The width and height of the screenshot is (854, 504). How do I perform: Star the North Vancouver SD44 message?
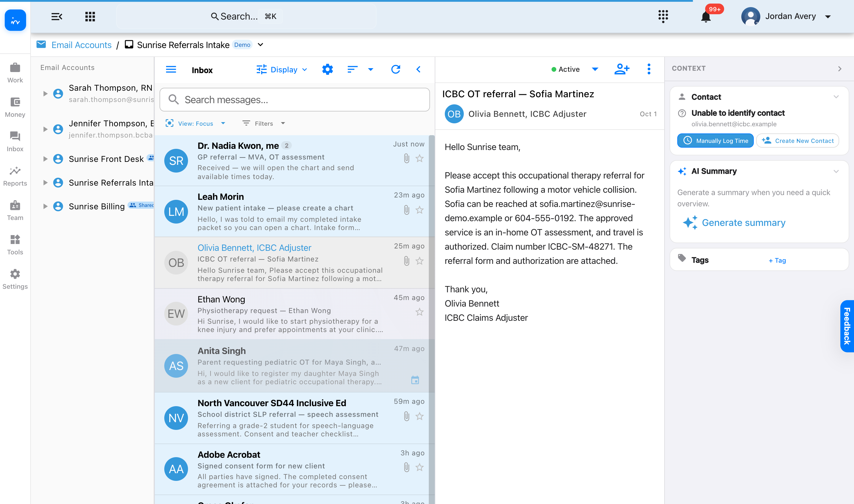click(420, 416)
